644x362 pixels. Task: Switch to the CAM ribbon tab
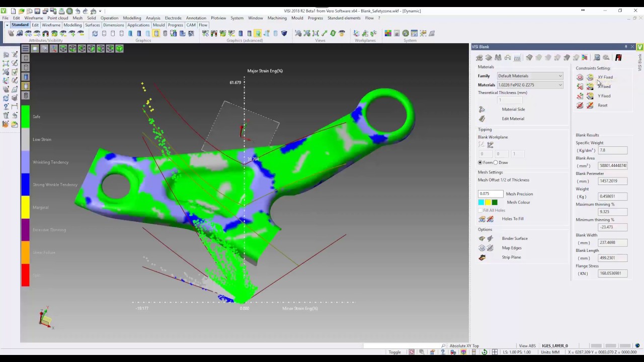click(x=191, y=25)
